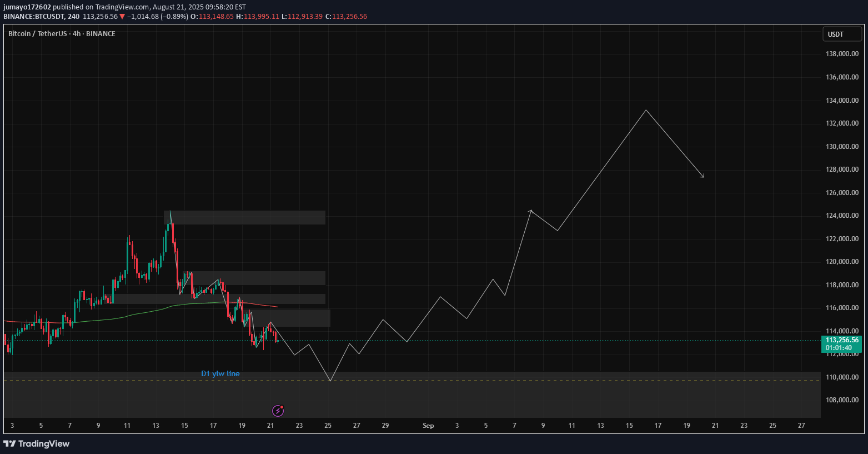868x454 pixels.
Task: Click the TradingView logo
Action: [x=37, y=443]
